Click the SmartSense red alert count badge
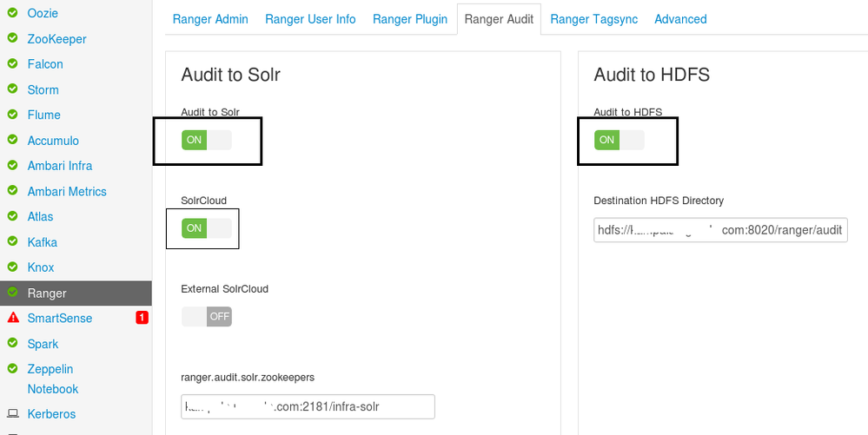 142,318
